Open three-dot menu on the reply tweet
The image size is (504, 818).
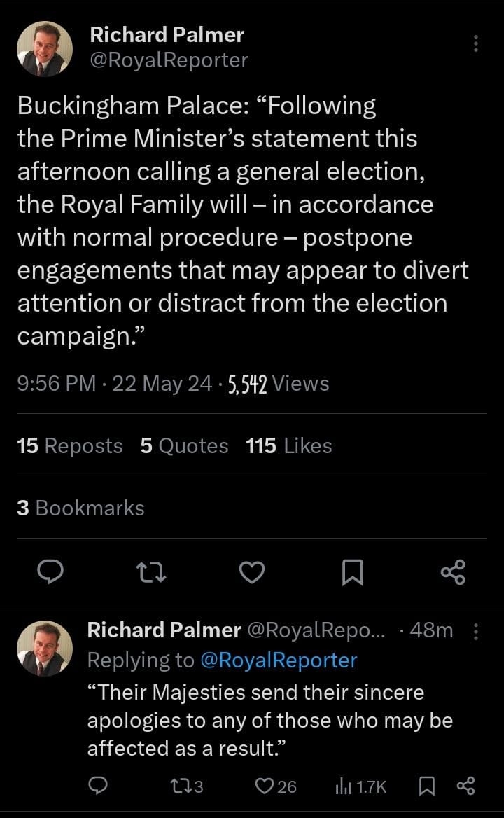pos(476,631)
